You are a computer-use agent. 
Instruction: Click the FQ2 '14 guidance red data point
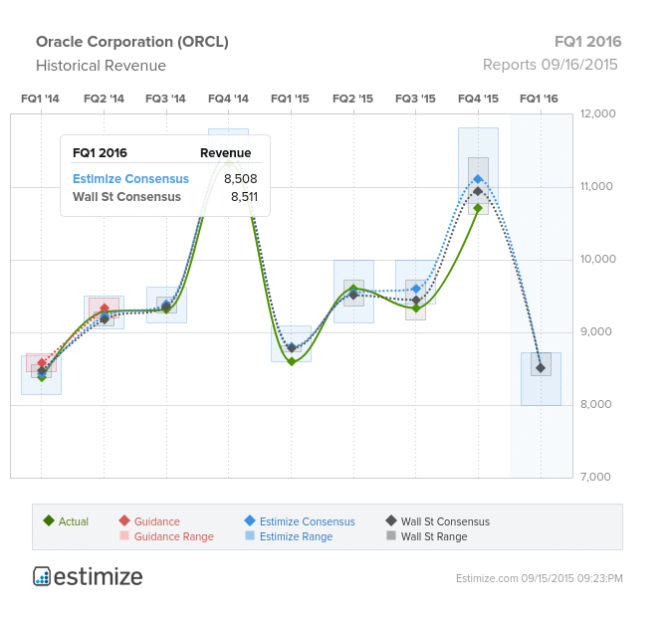(105, 308)
